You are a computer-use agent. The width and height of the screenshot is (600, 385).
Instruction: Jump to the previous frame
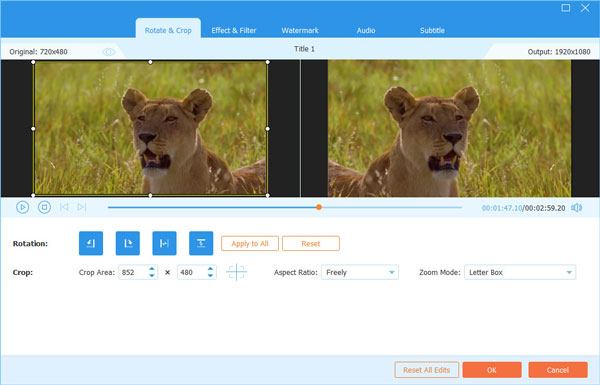pyautogui.click(x=64, y=207)
